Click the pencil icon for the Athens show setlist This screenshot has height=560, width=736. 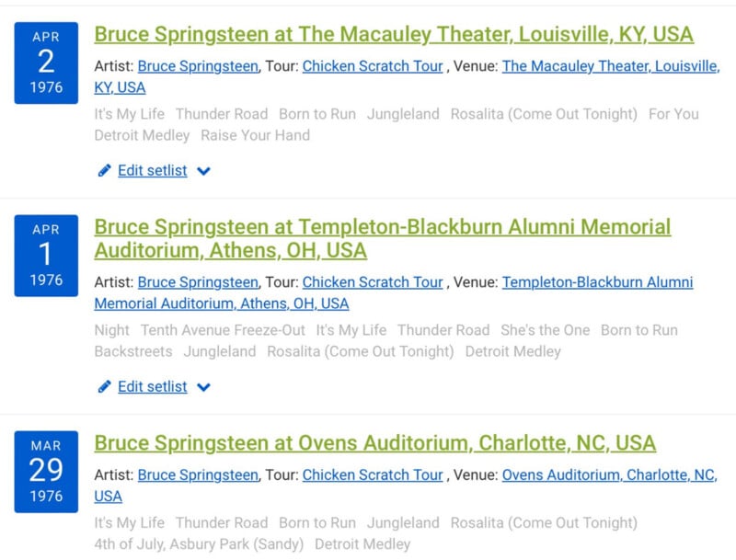(105, 386)
